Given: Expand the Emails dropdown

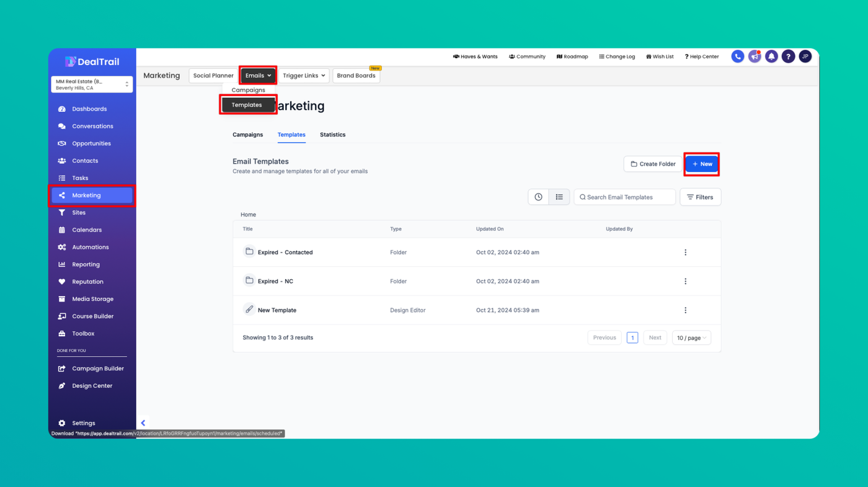Looking at the screenshot, I should [258, 76].
